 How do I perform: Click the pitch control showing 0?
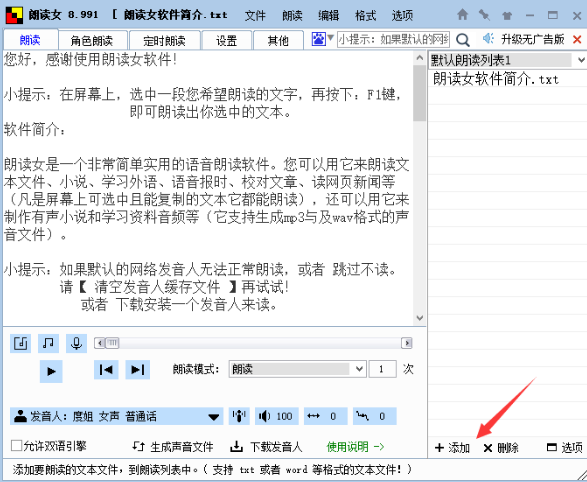(x=375, y=416)
